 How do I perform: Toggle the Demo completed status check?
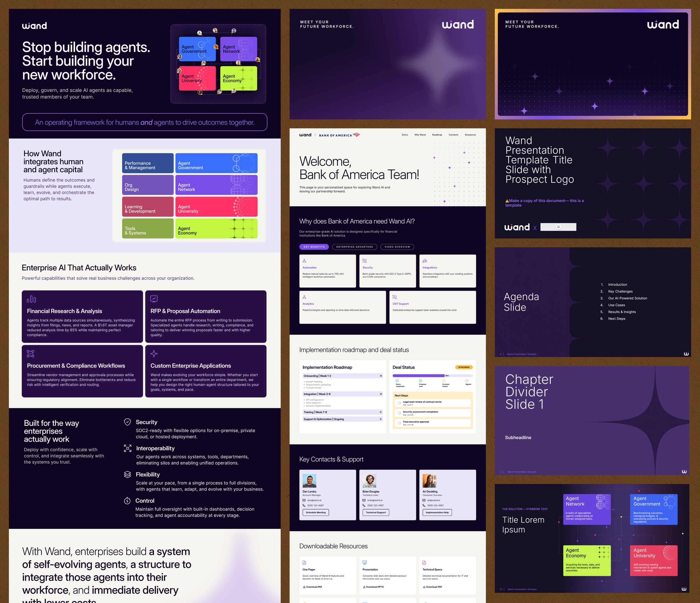(x=397, y=381)
